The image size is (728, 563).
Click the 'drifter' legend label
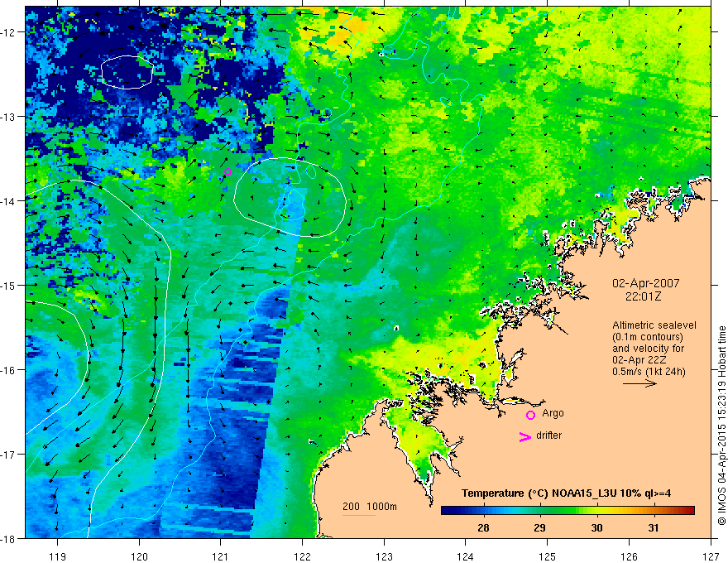(x=548, y=435)
